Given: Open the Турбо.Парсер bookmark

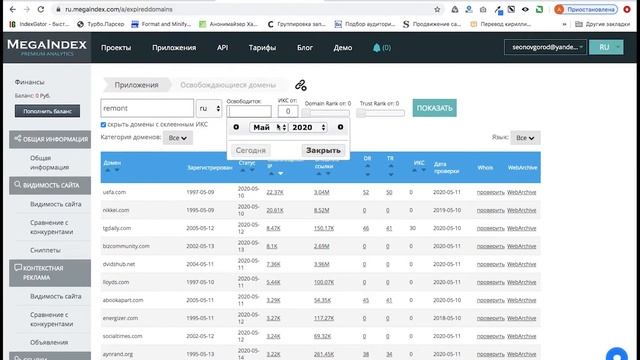Looking at the screenshot, I should pos(101,24).
